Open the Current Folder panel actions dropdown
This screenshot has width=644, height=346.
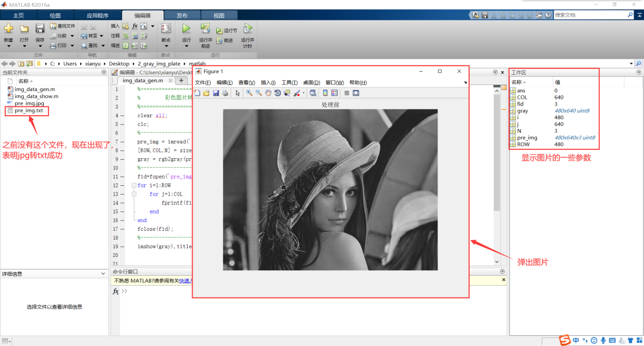[x=104, y=73]
